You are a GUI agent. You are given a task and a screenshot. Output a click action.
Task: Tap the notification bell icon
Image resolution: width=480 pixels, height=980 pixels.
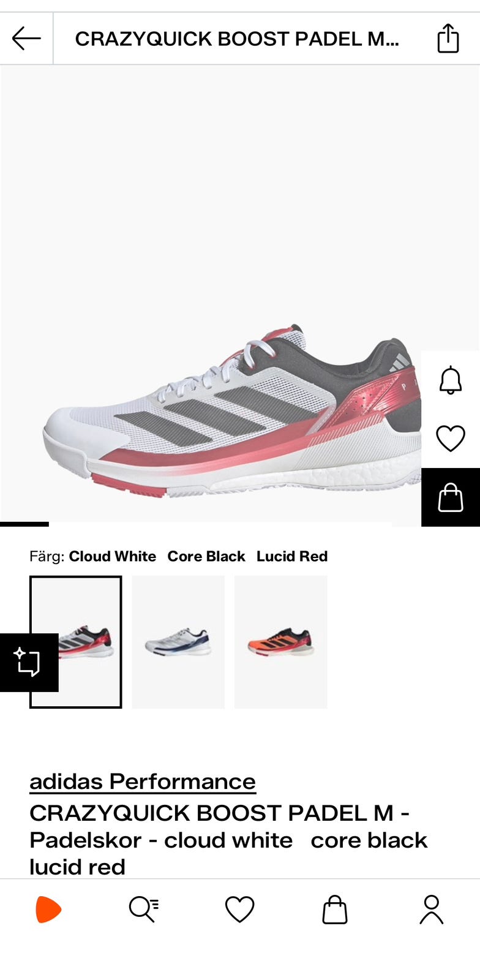coord(451,380)
